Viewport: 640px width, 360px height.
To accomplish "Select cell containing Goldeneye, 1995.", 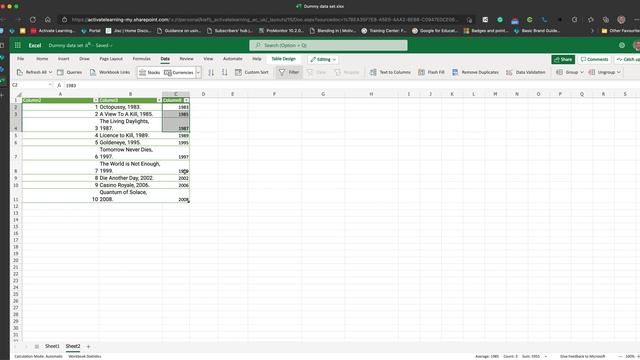I will tap(130, 142).
